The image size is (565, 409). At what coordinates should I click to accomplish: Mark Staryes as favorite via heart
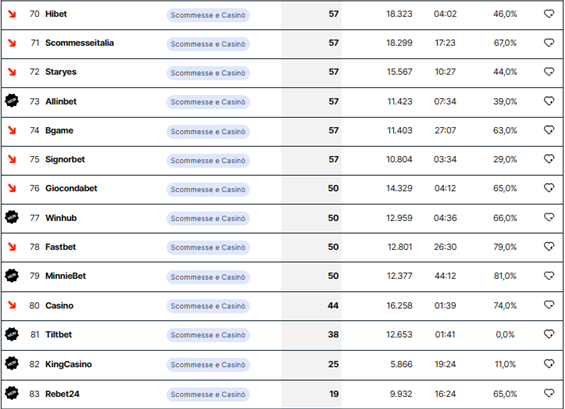549,72
